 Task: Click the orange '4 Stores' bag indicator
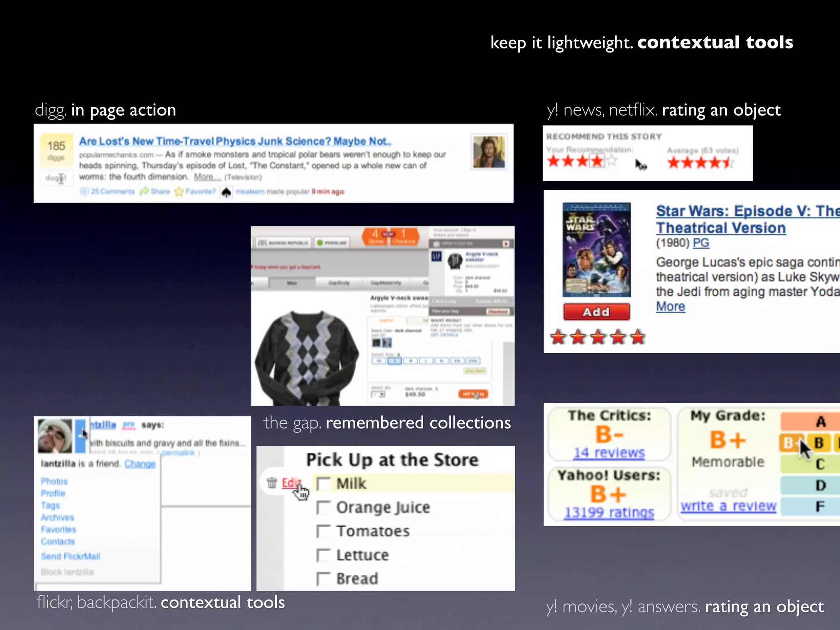pyautogui.click(x=375, y=237)
